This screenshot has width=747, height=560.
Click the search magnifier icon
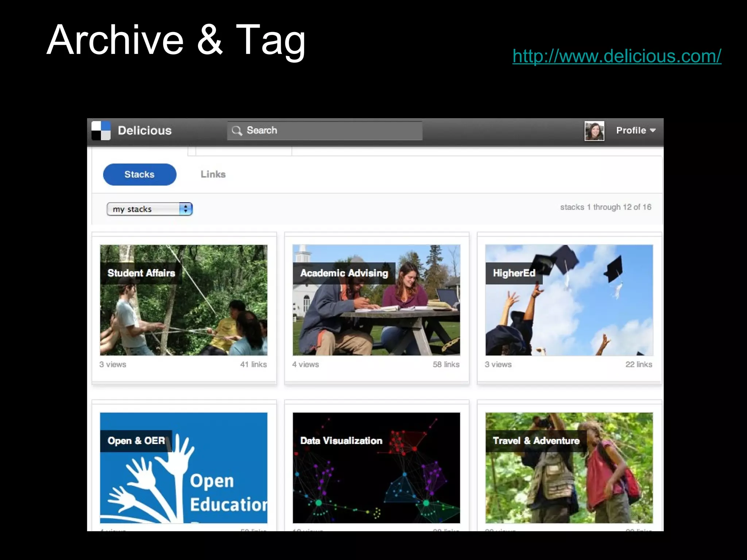click(x=237, y=131)
